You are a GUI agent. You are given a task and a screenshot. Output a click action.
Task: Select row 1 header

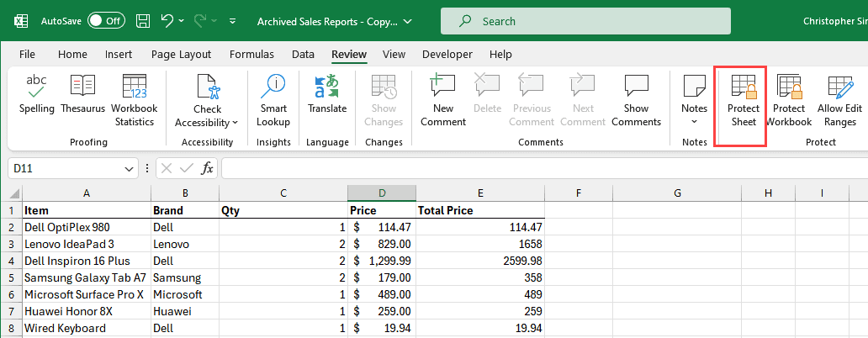point(11,210)
